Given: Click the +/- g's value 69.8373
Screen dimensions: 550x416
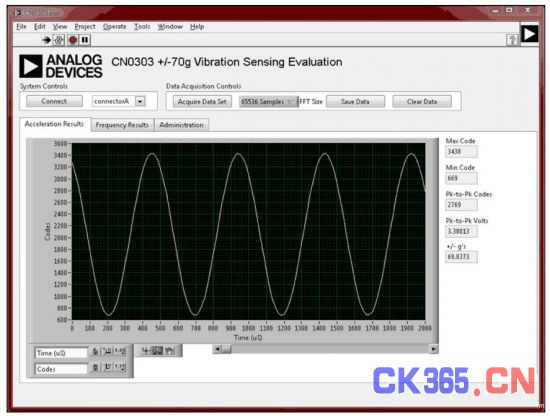Looking at the screenshot, I should 461,257.
